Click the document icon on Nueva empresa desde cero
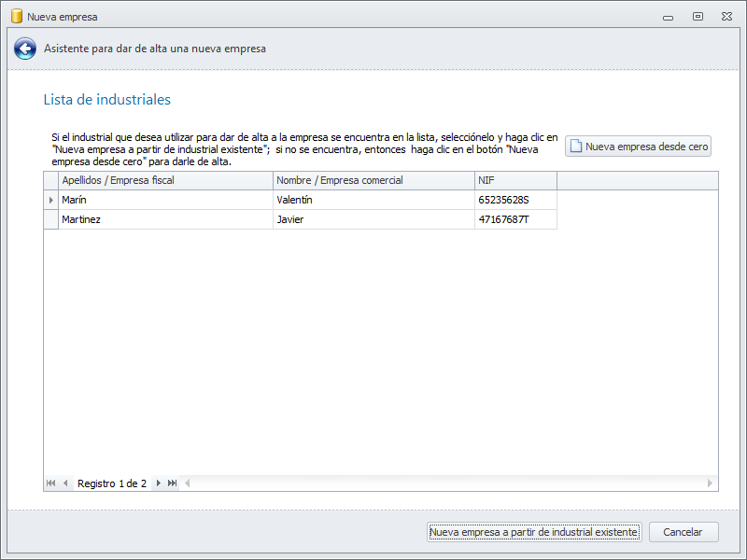The height and width of the screenshot is (560, 747). (x=576, y=147)
